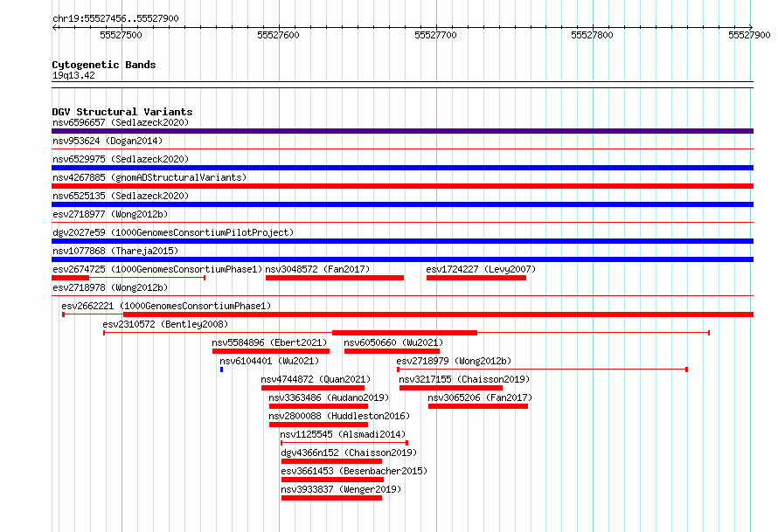Click the nsv2800088 (Huddleston2016) label
778x532 pixels.
click(x=339, y=416)
